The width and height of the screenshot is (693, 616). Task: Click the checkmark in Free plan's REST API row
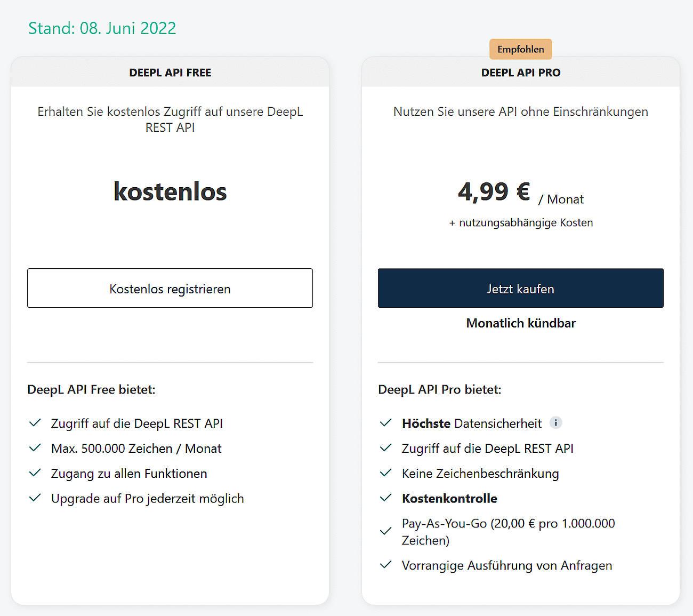[35, 423]
